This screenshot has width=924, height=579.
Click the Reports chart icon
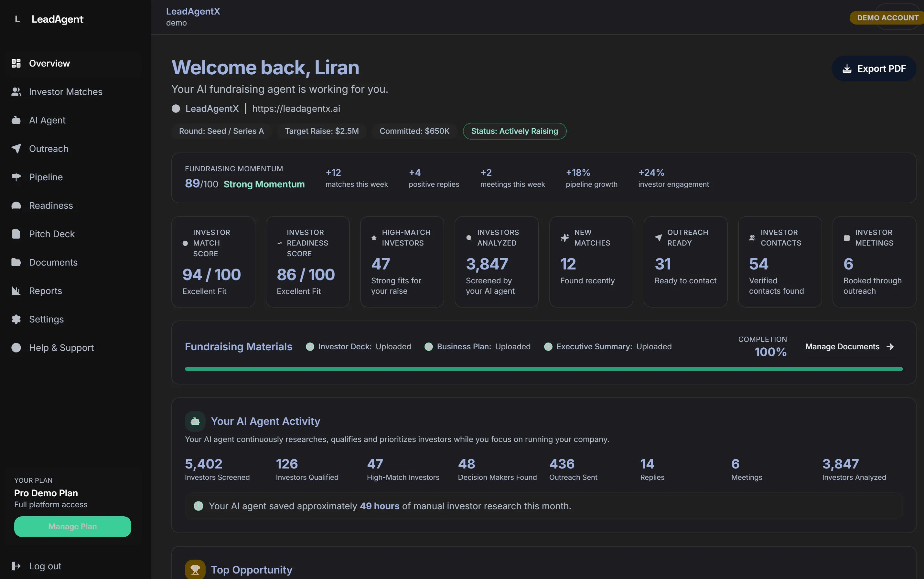click(16, 291)
